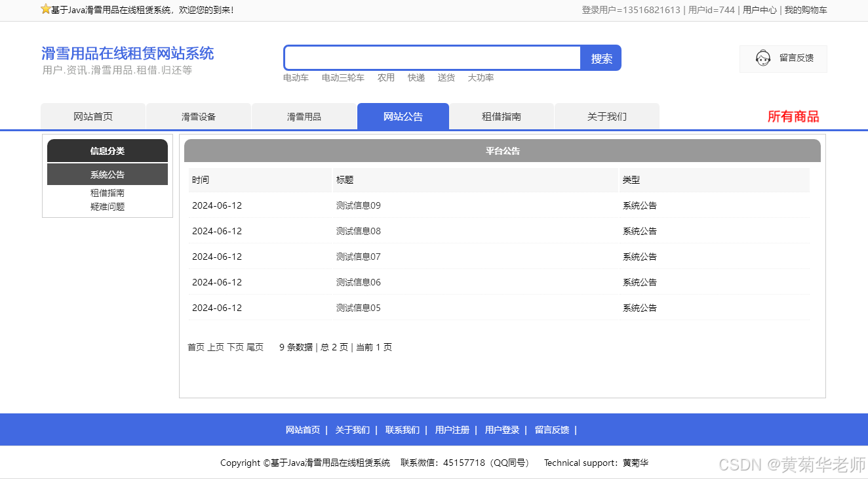Open announcement 测试信息09
The width and height of the screenshot is (868, 479).
point(359,205)
